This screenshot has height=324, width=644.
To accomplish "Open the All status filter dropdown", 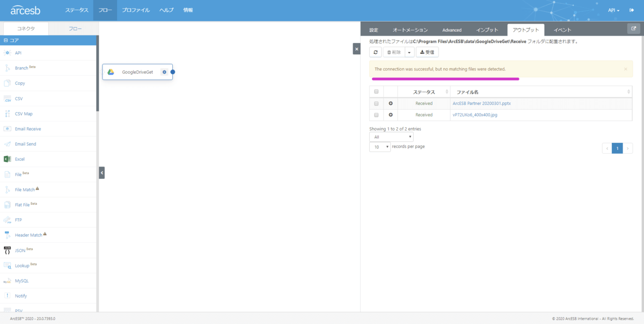I will click(391, 137).
